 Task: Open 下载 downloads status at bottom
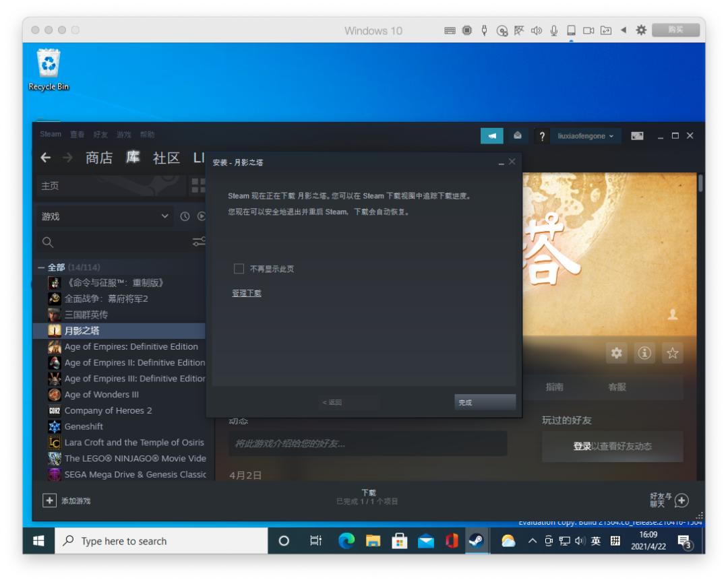coord(367,496)
